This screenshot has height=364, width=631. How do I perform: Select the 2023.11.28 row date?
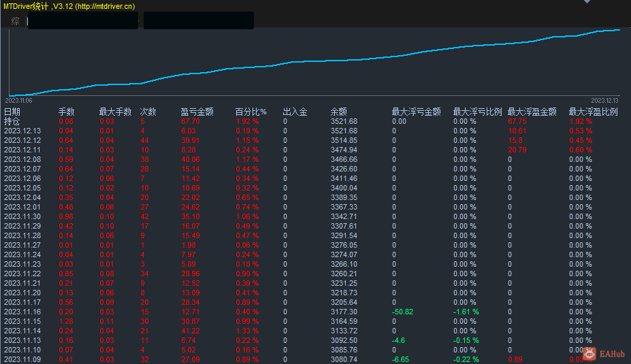(22, 235)
